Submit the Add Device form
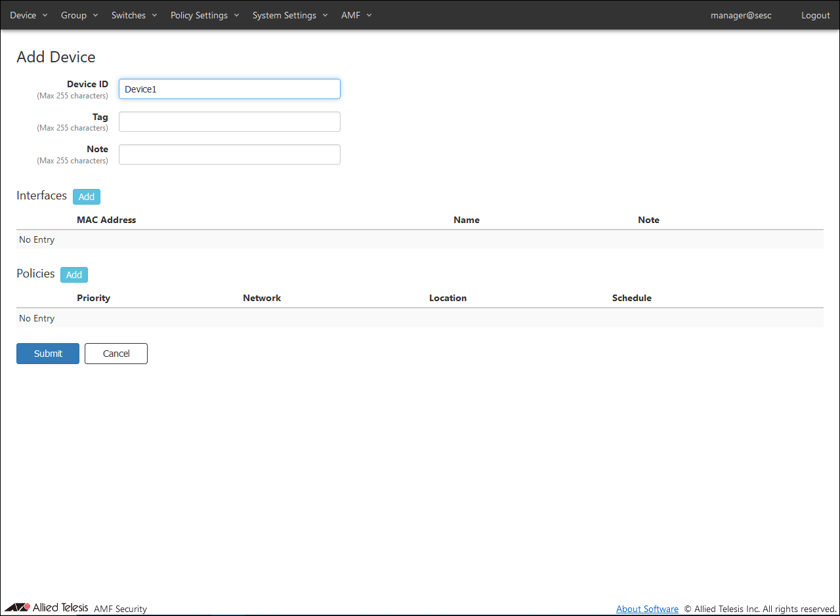Screen dimensions: 840x616 tap(48, 354)
